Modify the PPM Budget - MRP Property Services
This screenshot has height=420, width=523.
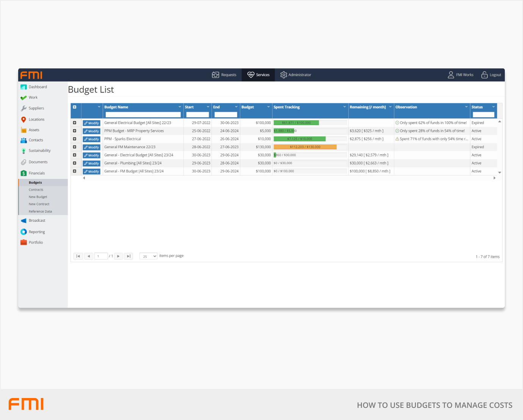[92, 131]
